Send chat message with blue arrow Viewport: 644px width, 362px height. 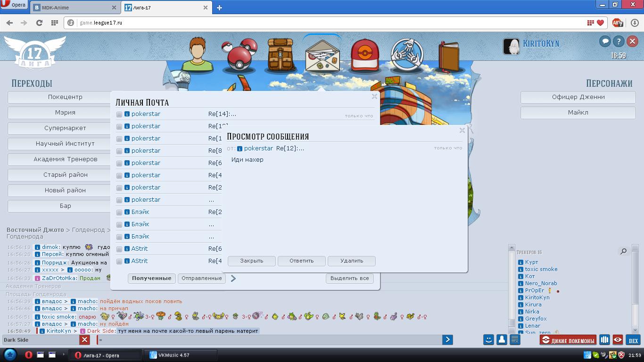click(x=447, y=339)
